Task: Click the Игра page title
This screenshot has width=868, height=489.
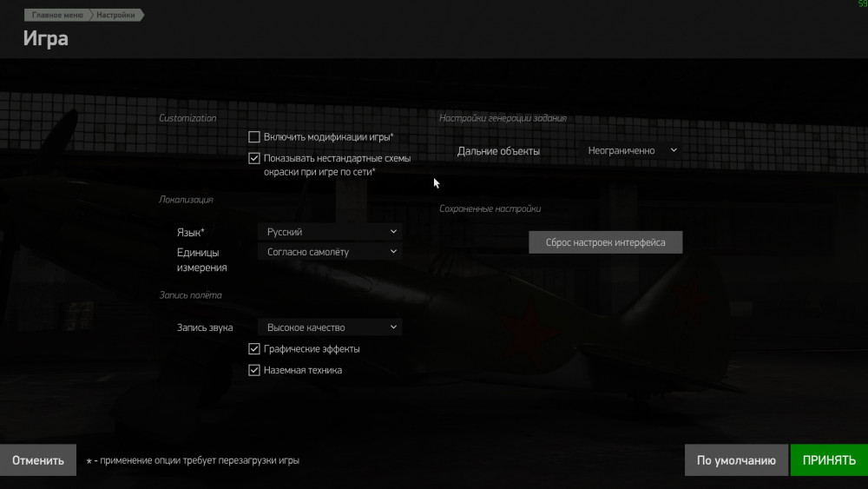Action: click(46, 39)
